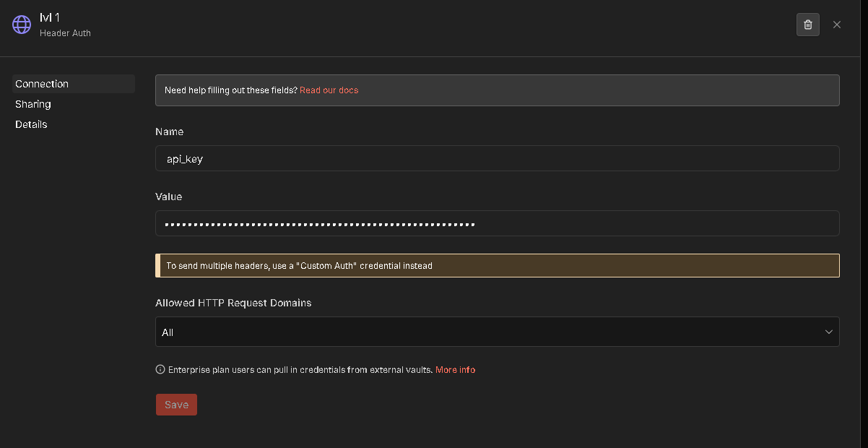The height and width of the screenshot is (448, 868).
Task: Click the "Need help filling out" notice
Action: 230,90
